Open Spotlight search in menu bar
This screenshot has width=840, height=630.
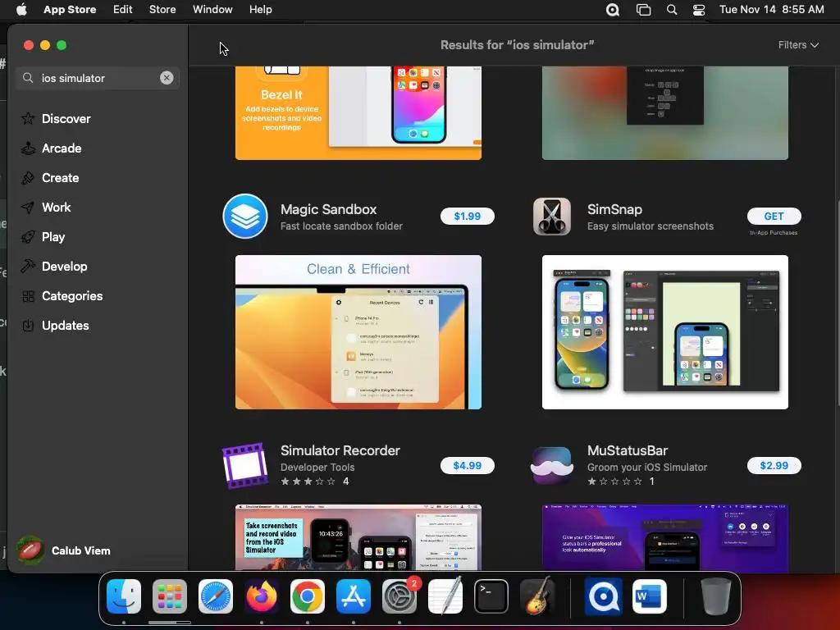(671, 10)
